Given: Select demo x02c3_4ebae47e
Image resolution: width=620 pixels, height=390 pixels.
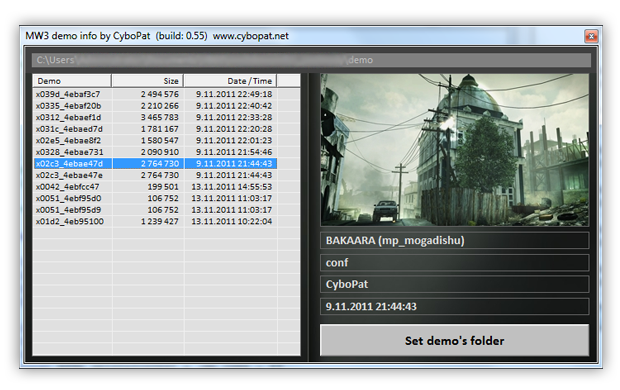Looking at the screenshot, I should click(x=69, y=175).
